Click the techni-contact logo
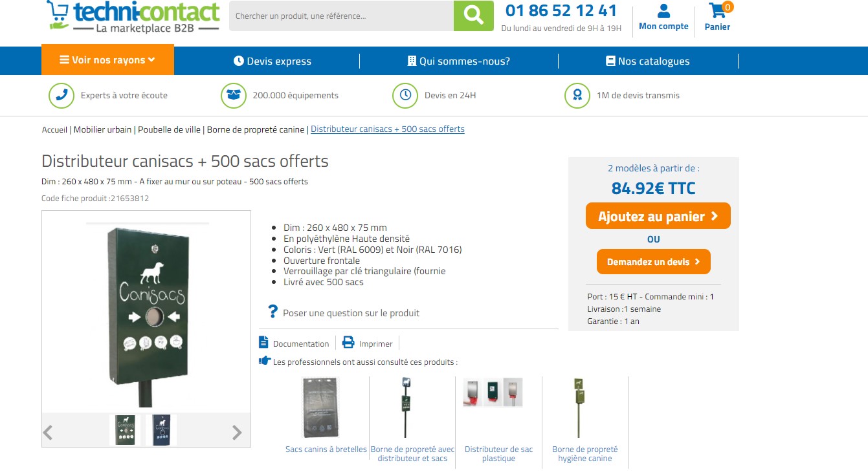Viewport: 868px width, 476px height. click(133, 16)
